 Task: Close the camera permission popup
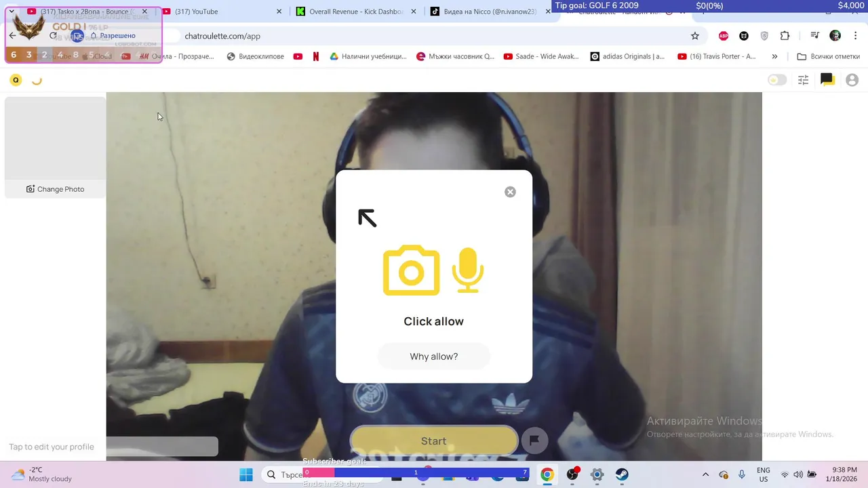(510, 192)
